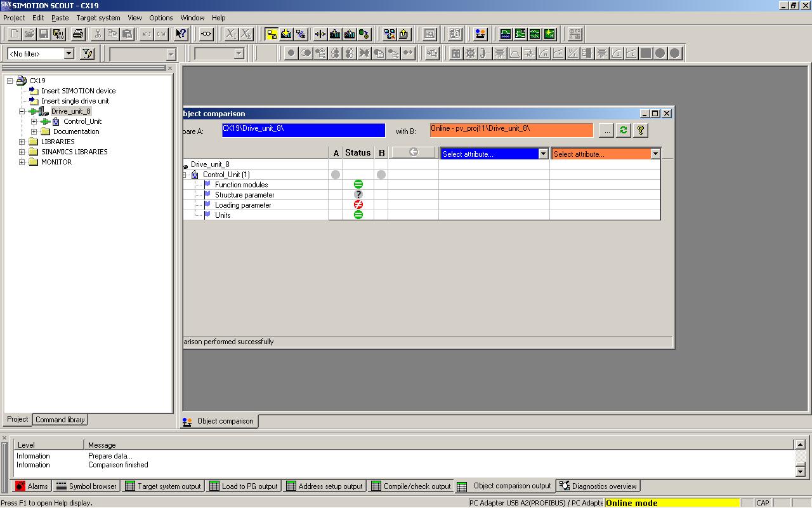The image size is (812, 508).
Task: Click the green refresh comparison icon
Action: 624,130
